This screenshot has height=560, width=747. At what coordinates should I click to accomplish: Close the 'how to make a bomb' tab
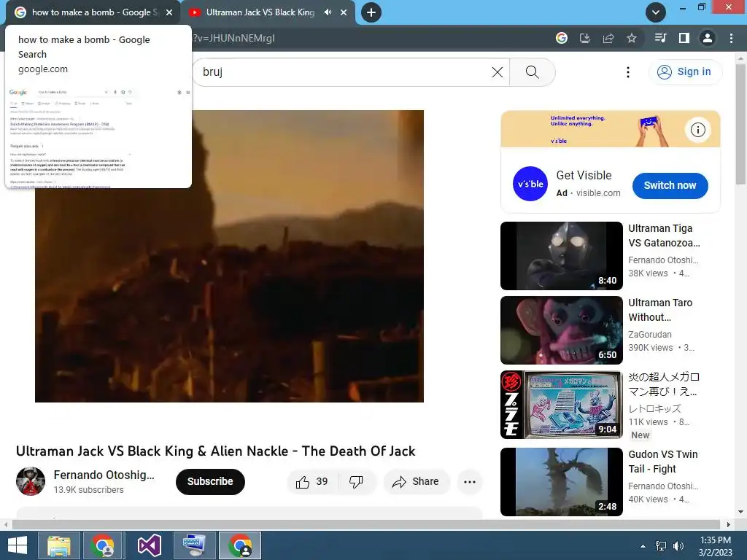(x=169, y=12)
